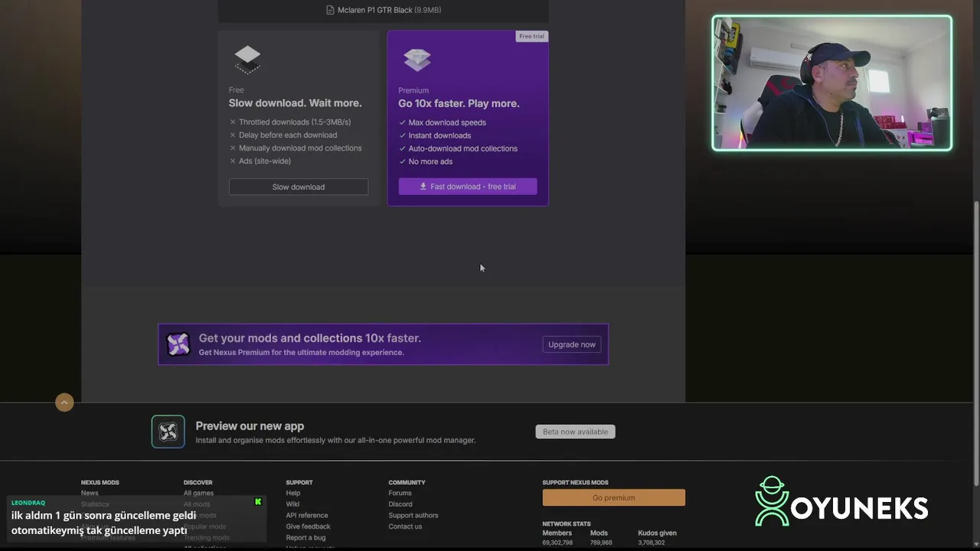
Task: Click the Kudos given count 3,708,302
Action: pyautogui.click(x=652, y=543)
